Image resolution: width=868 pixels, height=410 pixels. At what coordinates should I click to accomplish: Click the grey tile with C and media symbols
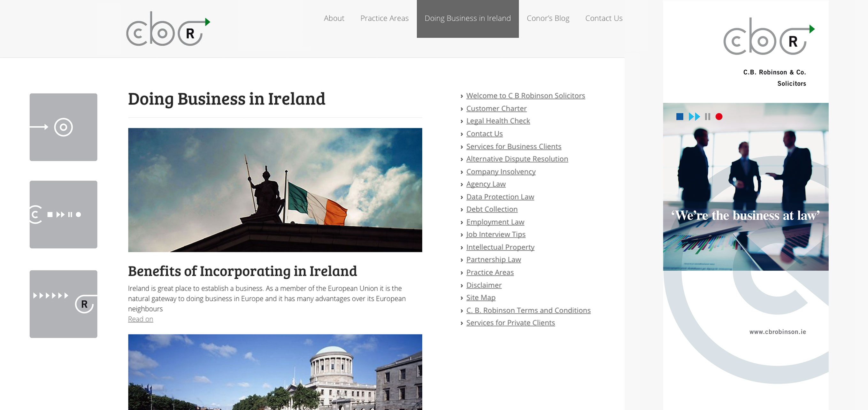click(63, 214)
